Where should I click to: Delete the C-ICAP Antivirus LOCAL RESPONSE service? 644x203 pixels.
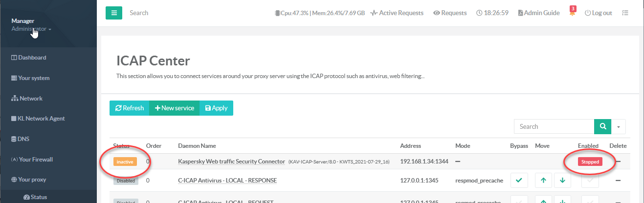click(x=618, y=181)
